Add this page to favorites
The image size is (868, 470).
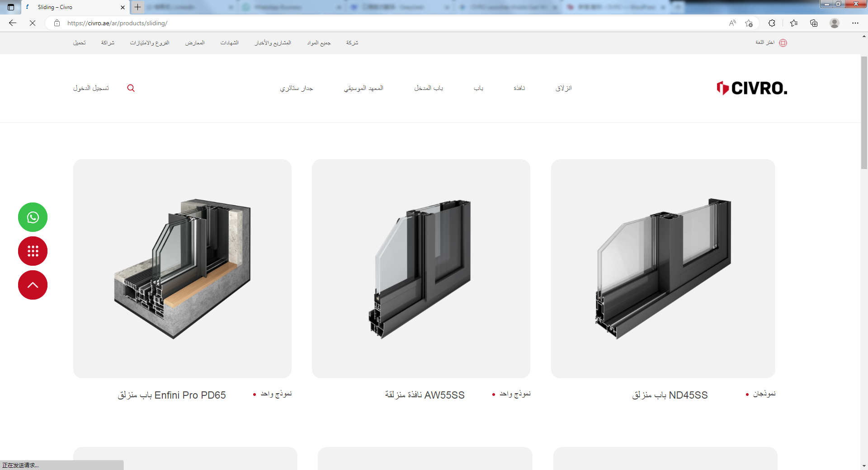[x=749, y=23]
